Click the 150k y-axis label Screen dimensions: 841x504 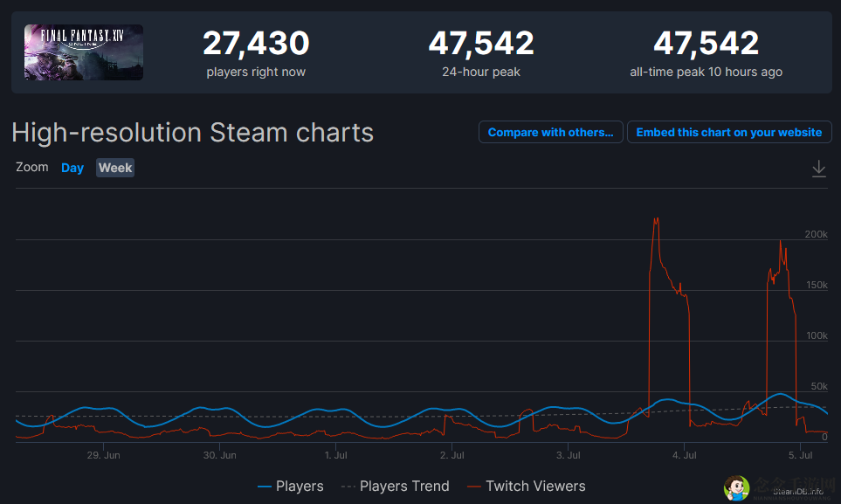[x=817, y=285]
